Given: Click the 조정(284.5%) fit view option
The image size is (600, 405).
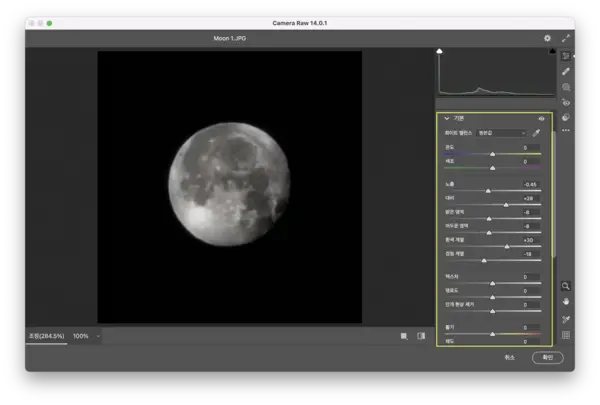Looking at the screenshot, I should (46, 336).
